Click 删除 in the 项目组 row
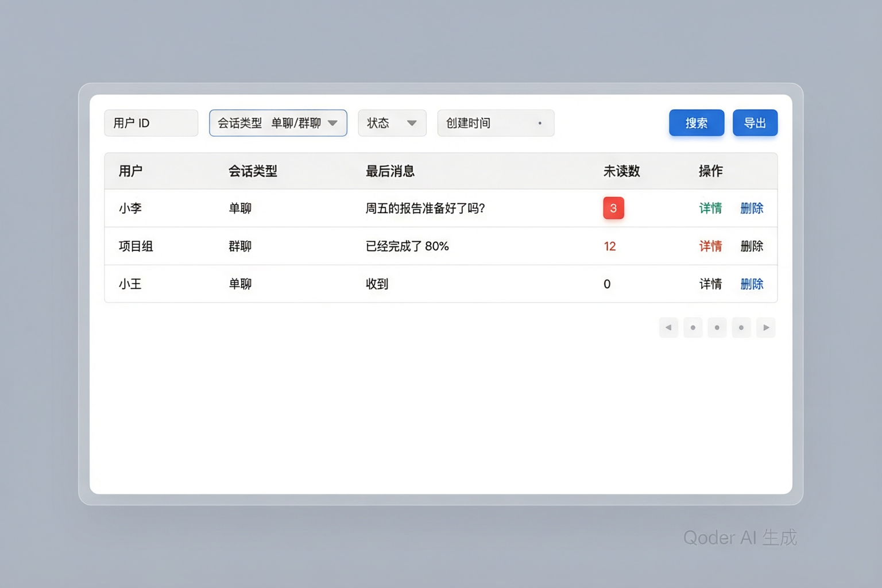 [x=752, y=246]
